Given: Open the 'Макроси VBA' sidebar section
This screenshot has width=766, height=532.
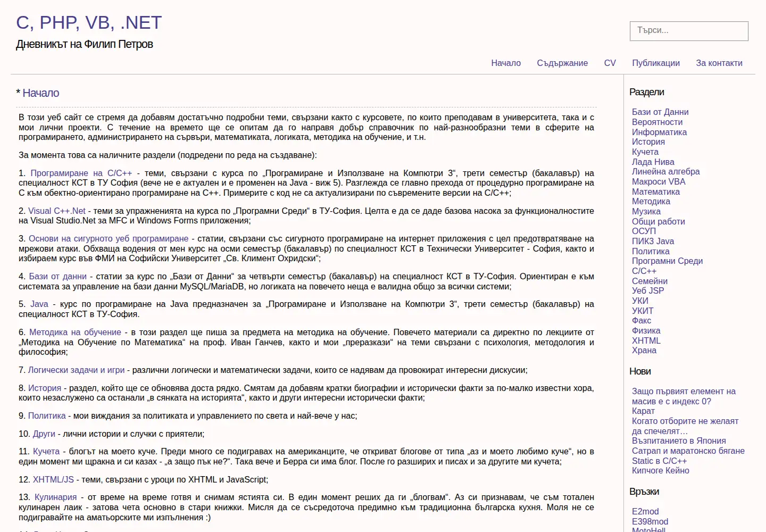Looking at the screenshot, I should [x=659, y=181].
